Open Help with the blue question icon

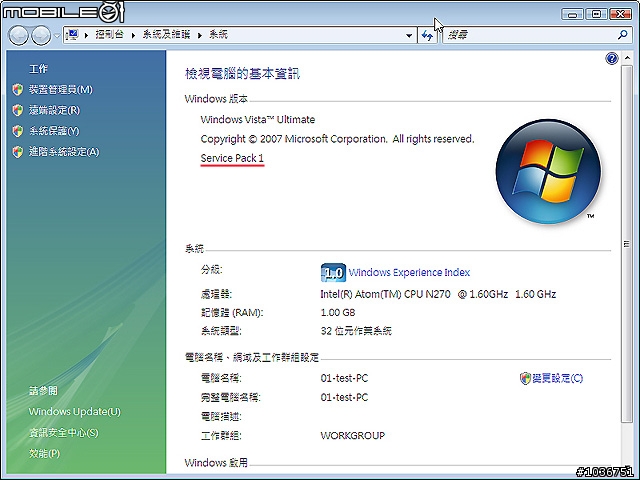611,59
